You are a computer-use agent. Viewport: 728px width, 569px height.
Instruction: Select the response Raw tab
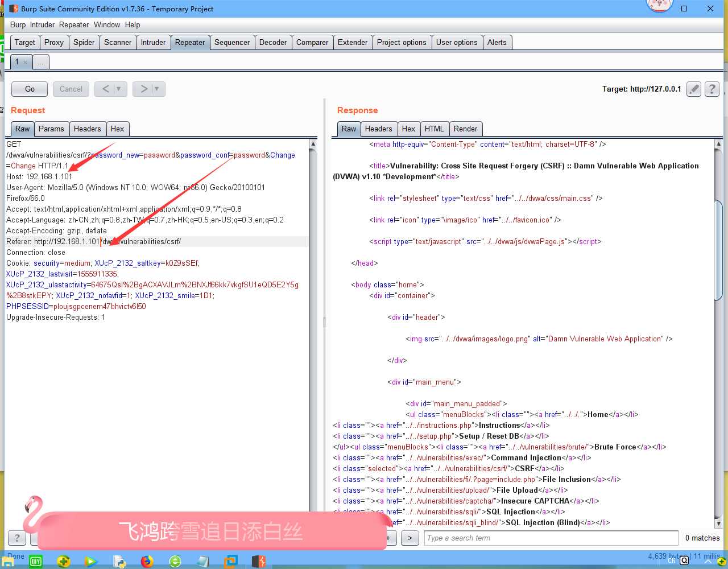coord(349,129)
